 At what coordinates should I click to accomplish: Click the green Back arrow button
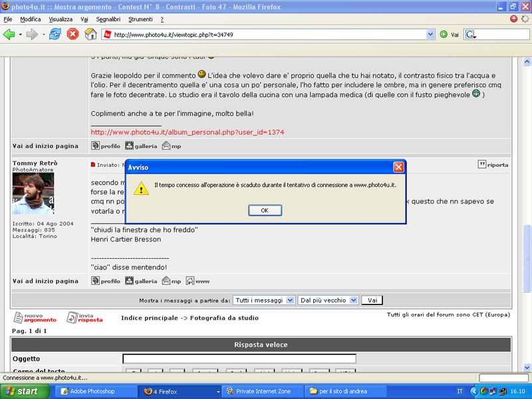point(9,34)
